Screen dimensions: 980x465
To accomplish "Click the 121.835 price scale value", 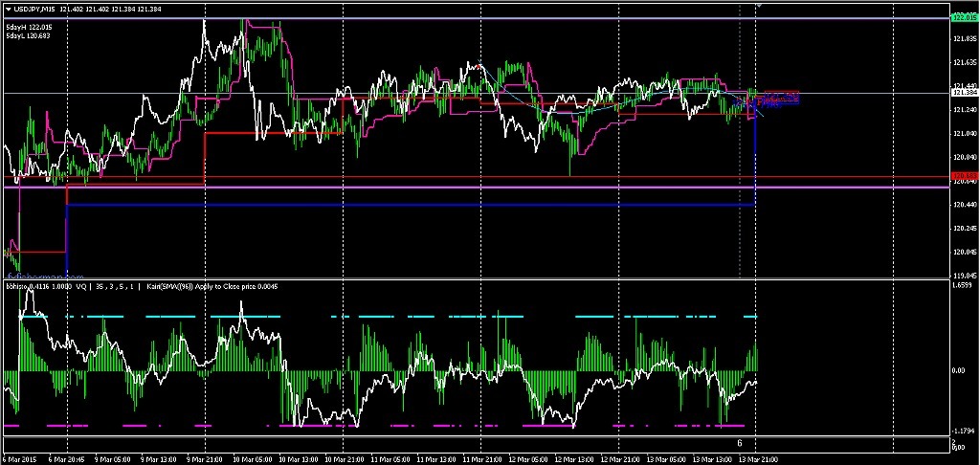I will pyautogui.click(x=964, y=38).
